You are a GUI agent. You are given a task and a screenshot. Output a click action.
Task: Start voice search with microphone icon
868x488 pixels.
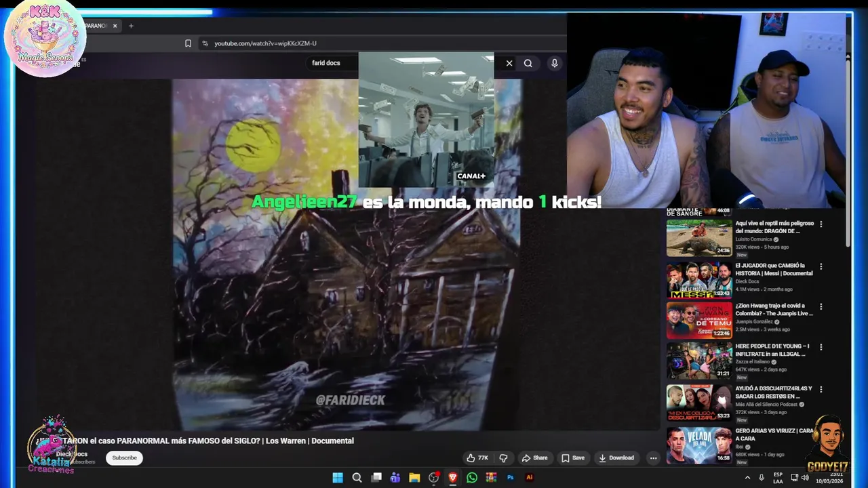pyautogui.click(x=554, y=63)
